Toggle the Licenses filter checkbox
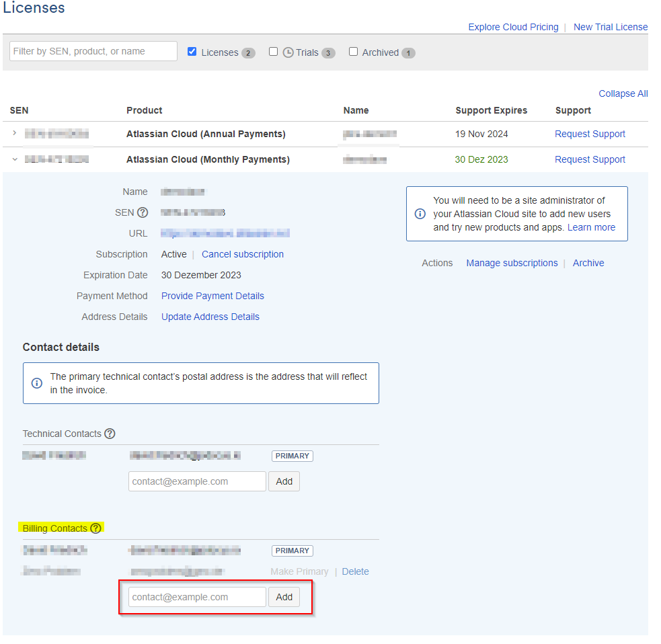 click(192, 51)
